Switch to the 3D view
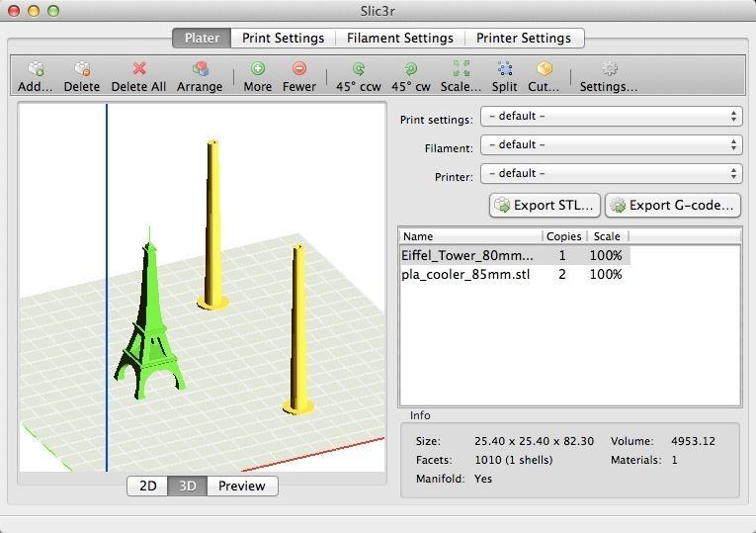Screen dimensions: 756x533 (x=187, y=486)
